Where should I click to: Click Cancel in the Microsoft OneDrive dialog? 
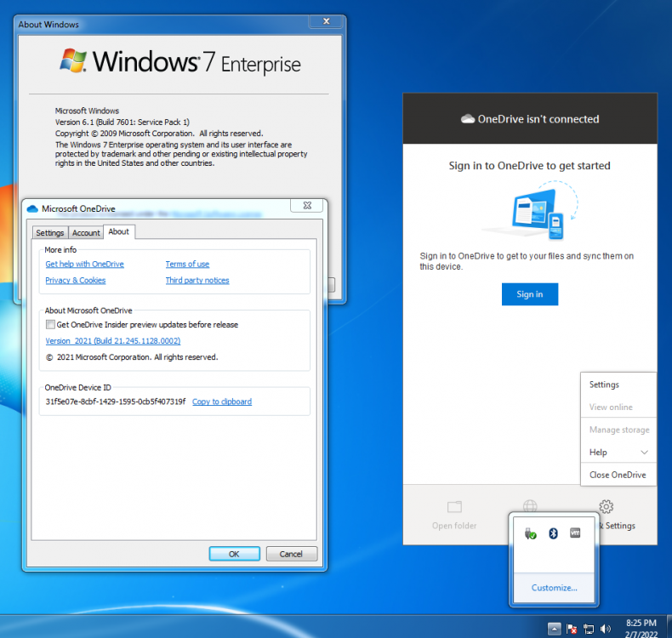[x=291, y=554]
